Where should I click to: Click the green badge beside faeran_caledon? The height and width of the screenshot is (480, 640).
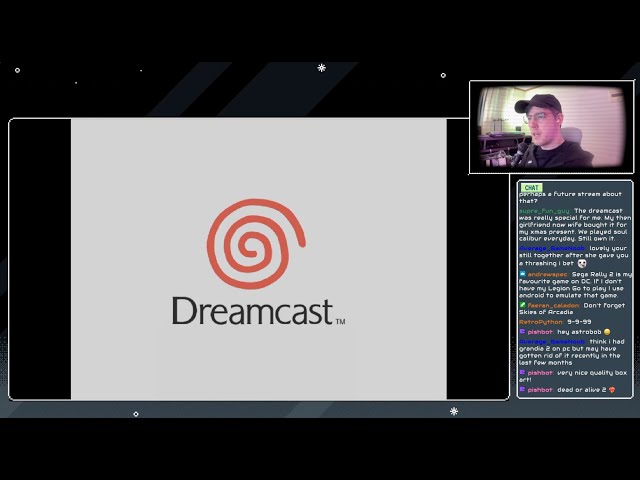tap(522, 305)
